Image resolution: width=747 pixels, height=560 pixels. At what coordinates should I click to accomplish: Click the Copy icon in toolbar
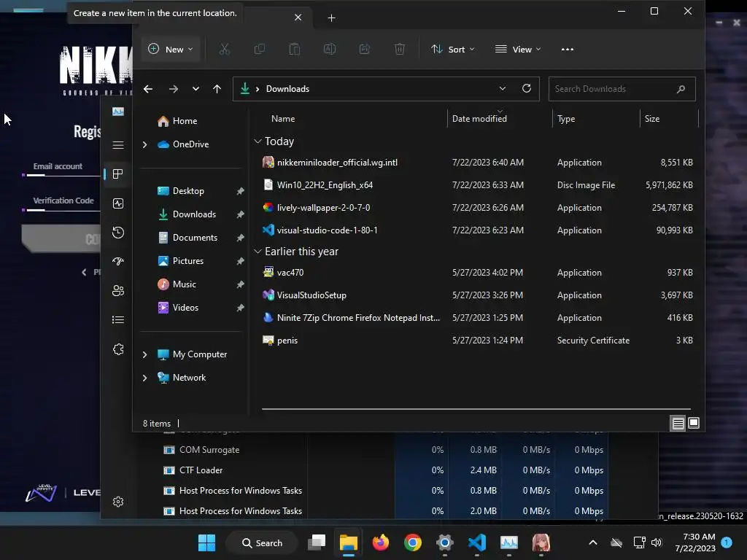pyautogui.click(x=260, y=49)
